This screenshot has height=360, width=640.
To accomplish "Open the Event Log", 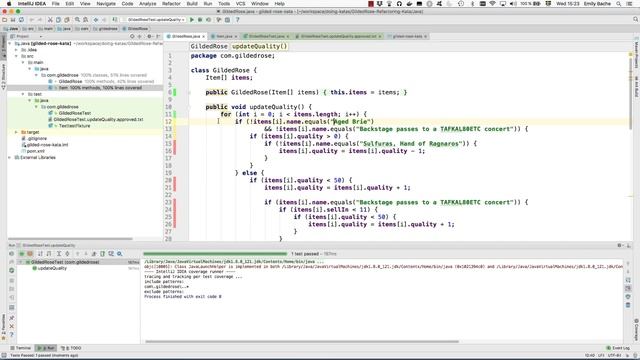I will 618,348.
